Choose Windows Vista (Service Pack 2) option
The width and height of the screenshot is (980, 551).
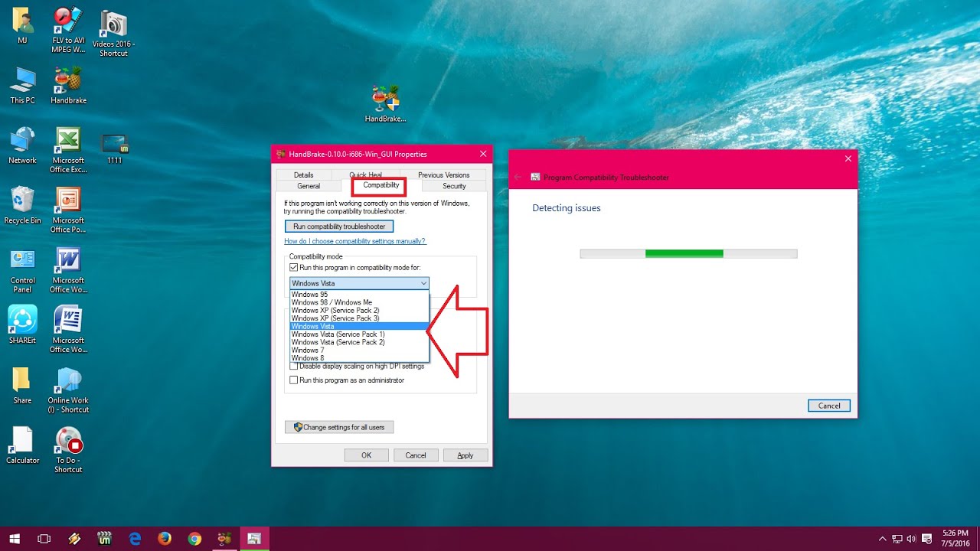pos(359,342)
